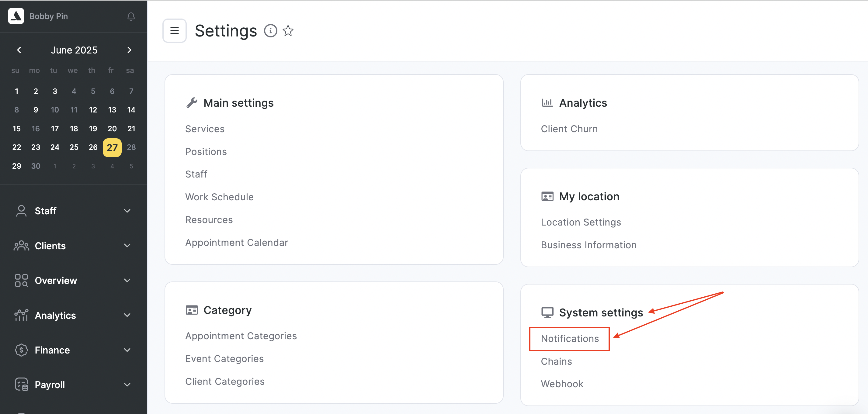Image resolution: width=868 pixels, height=414 pixels.
Task: Open the Services settings link
Action: pyautogui.click(x=205, y=129)
